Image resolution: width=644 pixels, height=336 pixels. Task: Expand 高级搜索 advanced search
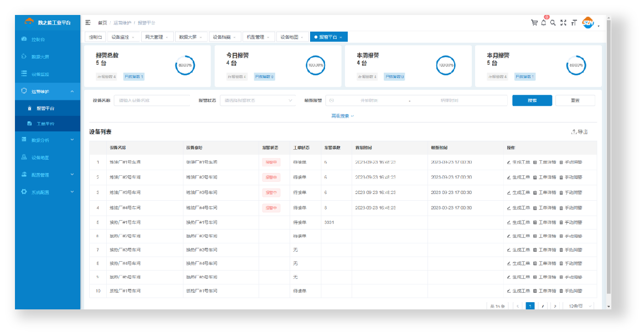(342, 116)
